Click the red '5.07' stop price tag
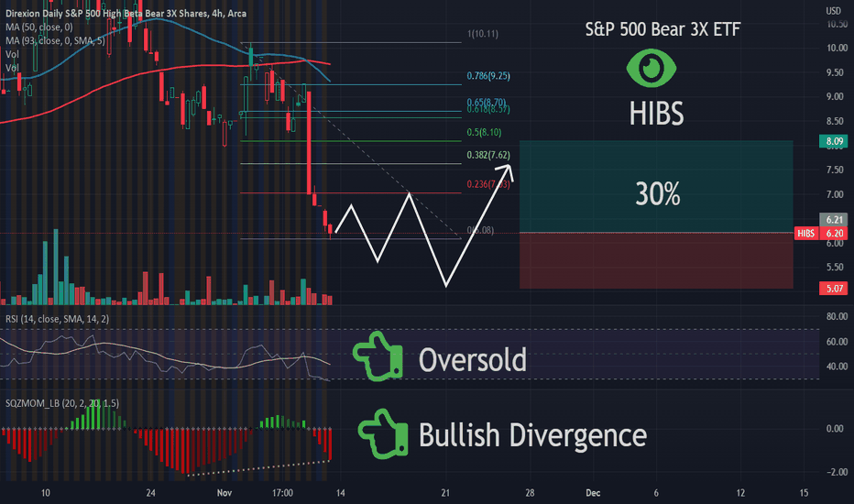 click(833, 289)
